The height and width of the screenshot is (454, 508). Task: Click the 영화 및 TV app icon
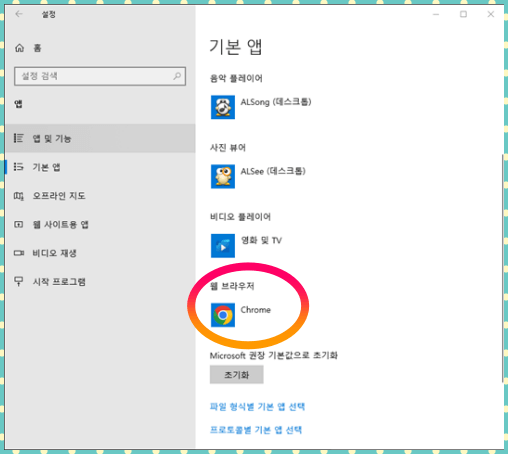(223, 246)
